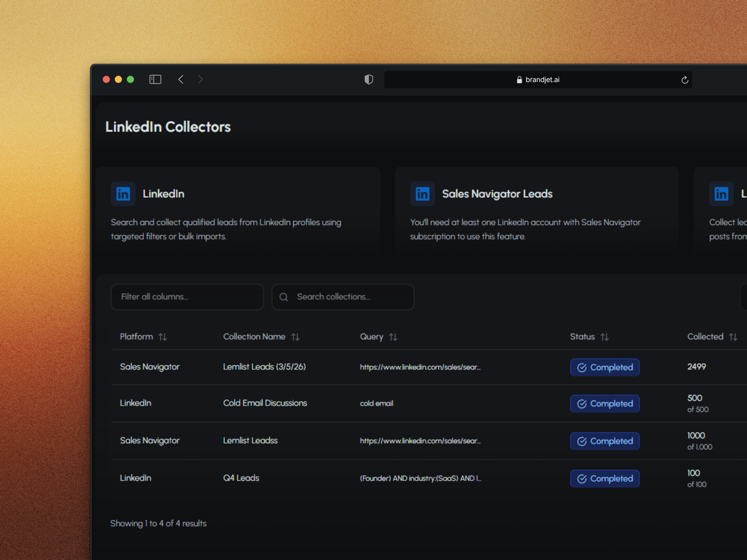Screen dimensions: 747x560
Task: Toggle sorting on the Collected column
Action: pos(732,337)
